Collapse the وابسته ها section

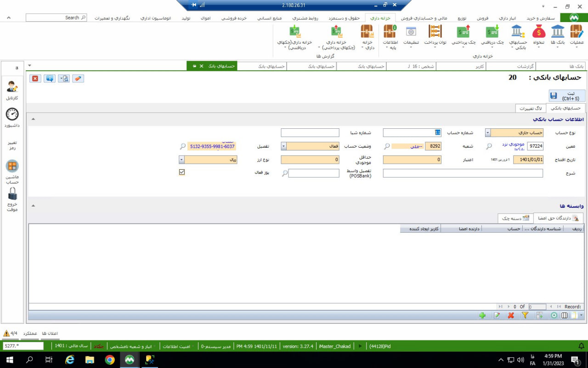pyautogui.click(x=33, y=206)
